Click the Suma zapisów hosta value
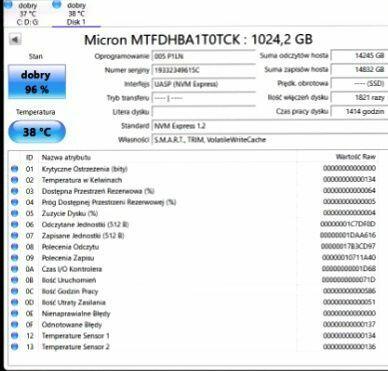This screenshot has height=371, width=388. click(359, 70)
